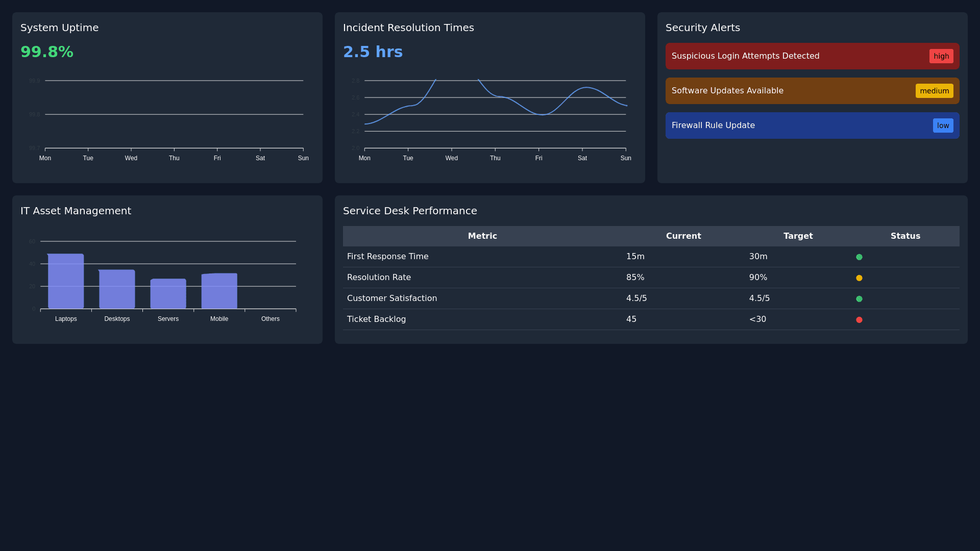Screen dimensions: 980x551
Task: Click the Servers bar in asset chart
Action: pyautogui.click(x=168, y=294)
